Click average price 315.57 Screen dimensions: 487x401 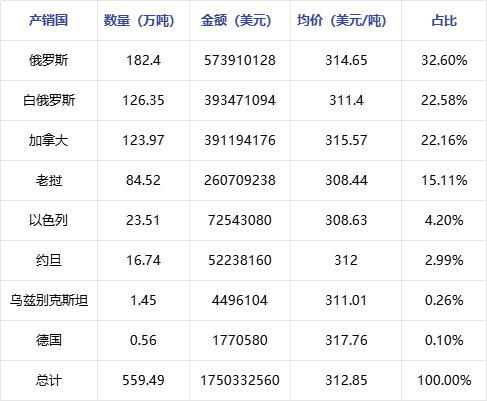coord(346,140)
